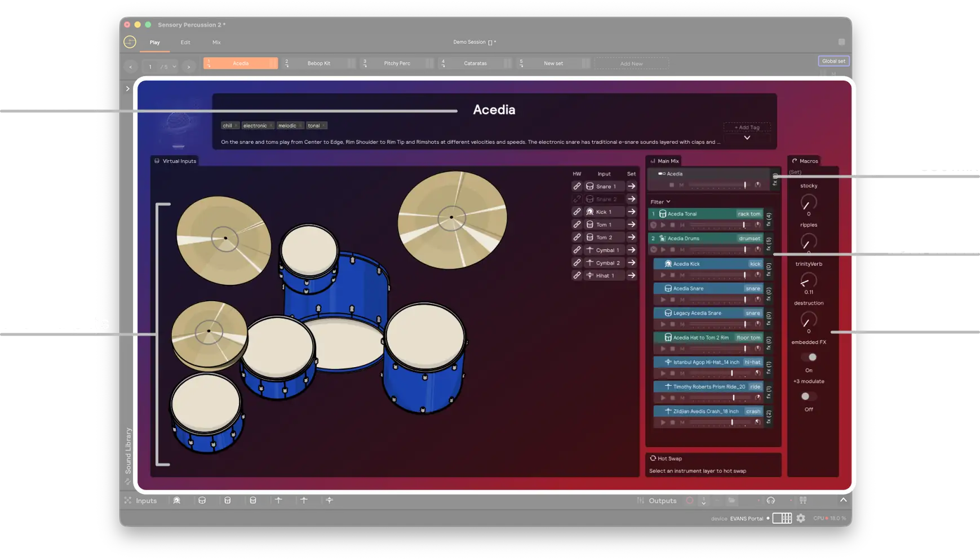Collapse the bottom panel with the chevron arrow
This screenshot has width=980, height=560.
[843, 500]
